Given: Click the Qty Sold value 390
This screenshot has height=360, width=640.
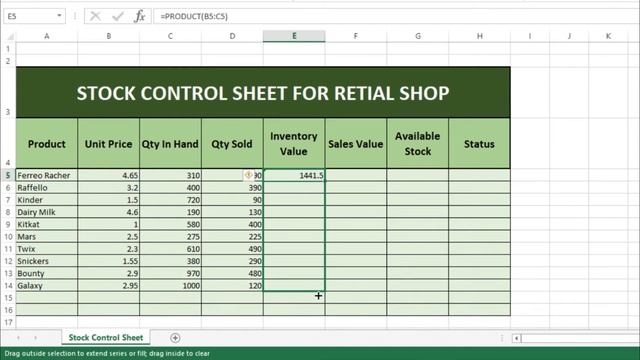Looking at the screenshot, I should [232, 187].
